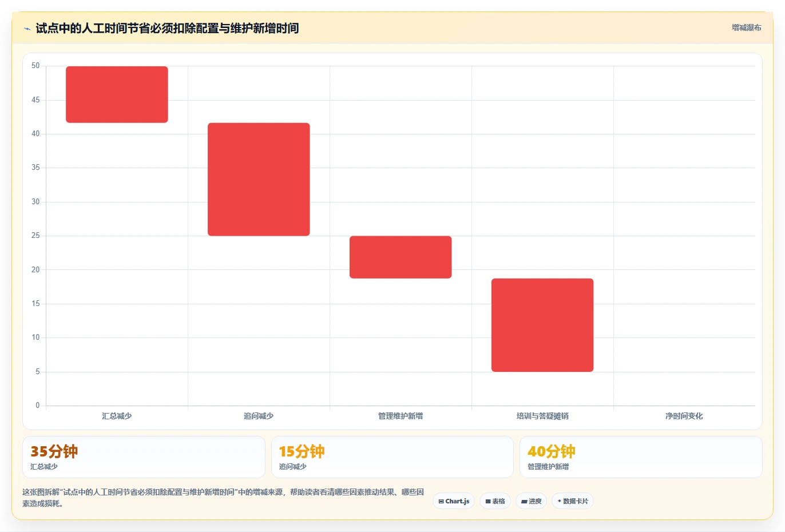Click the y-axis value 50

[35, 66]
